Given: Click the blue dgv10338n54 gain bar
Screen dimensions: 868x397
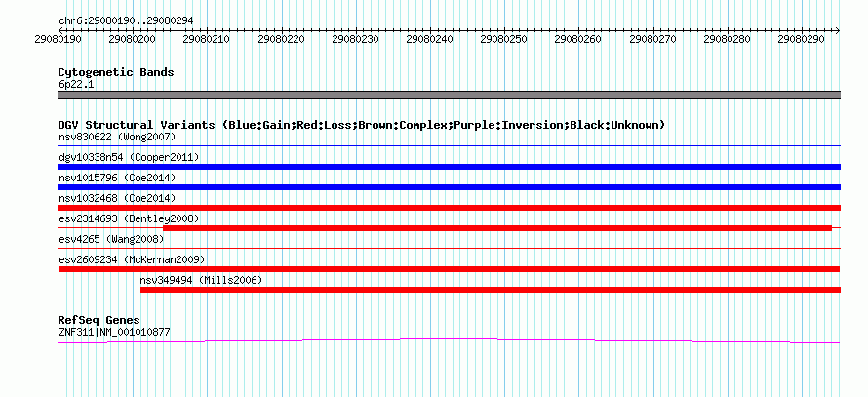Looking at the screenshot, I should pyautogui.click(x=450, y=167).
